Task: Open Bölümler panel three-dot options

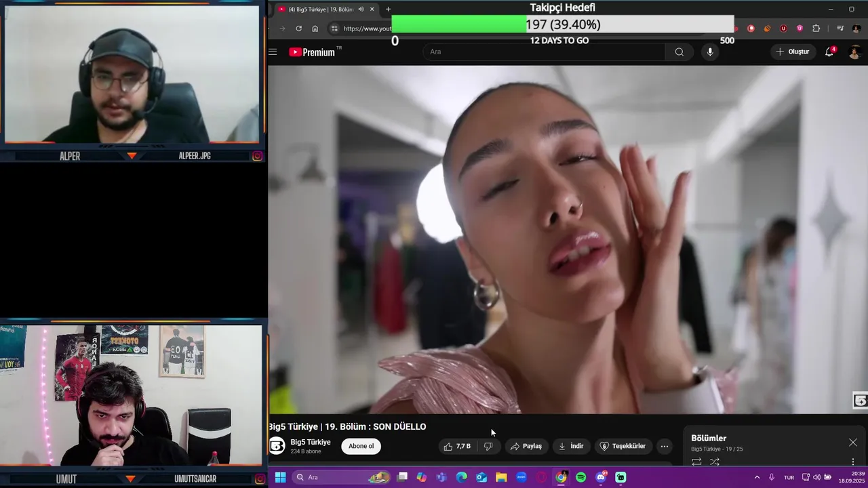Action: (853, 462)
